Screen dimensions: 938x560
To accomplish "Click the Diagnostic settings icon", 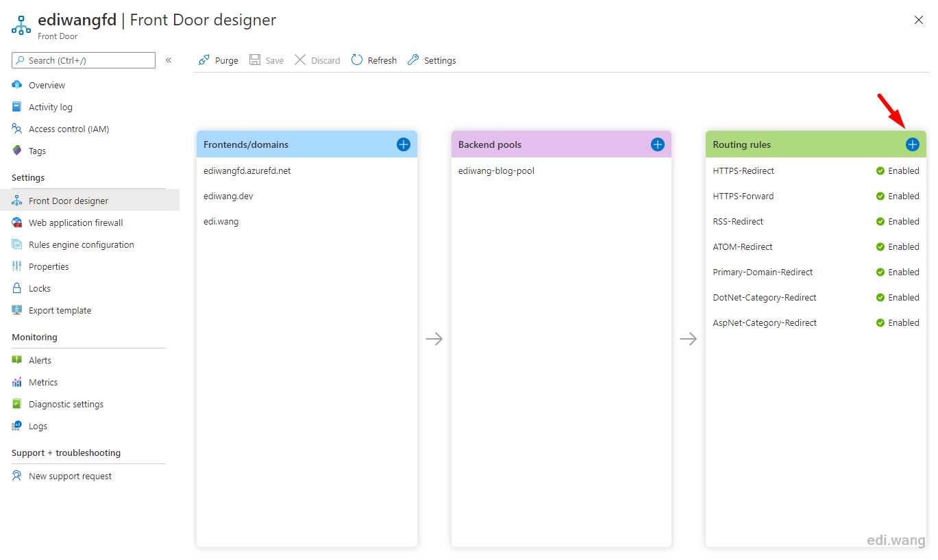I will click(17, 404).
